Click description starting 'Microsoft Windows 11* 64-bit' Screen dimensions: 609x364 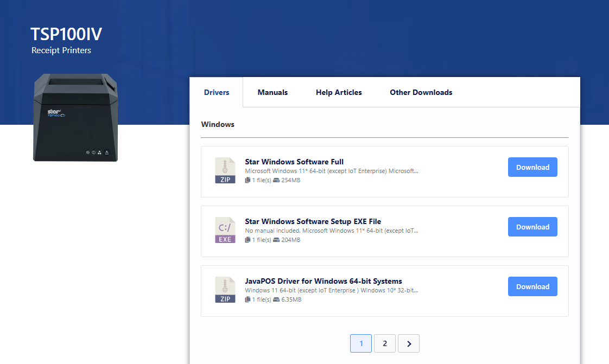click(x=332, y=171)
